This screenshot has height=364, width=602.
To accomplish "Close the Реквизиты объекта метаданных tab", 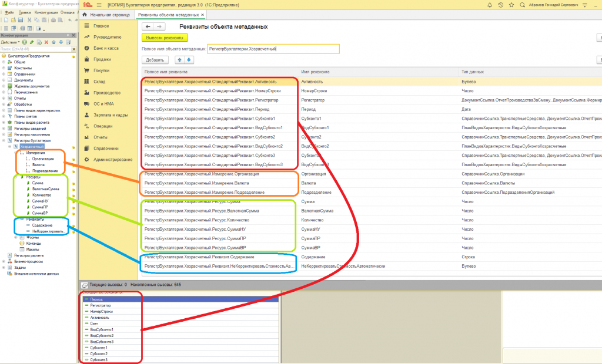I will pyautogui.click(x=203, y=15).
